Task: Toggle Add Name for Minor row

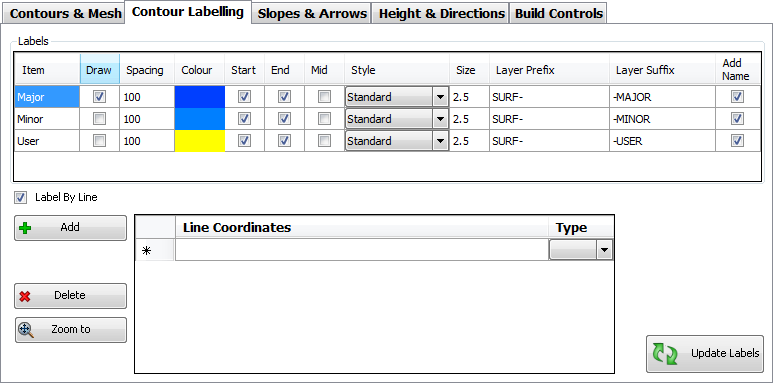Action: pyautogui.click(x=737, y=119)
